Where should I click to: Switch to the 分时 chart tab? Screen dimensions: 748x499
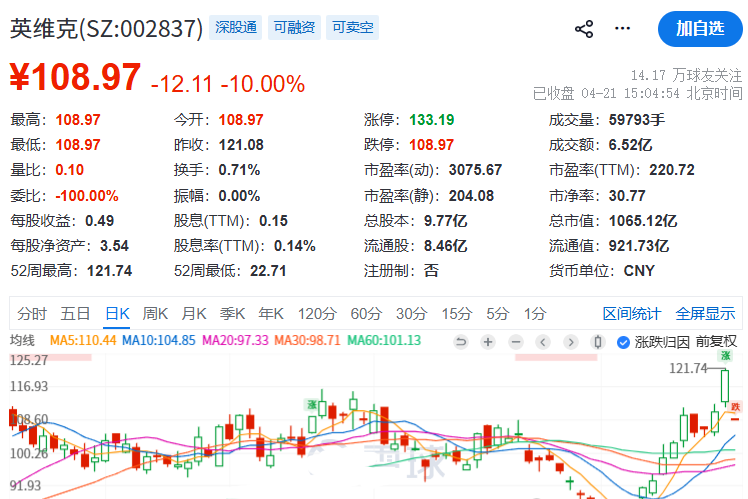(32, 314)
